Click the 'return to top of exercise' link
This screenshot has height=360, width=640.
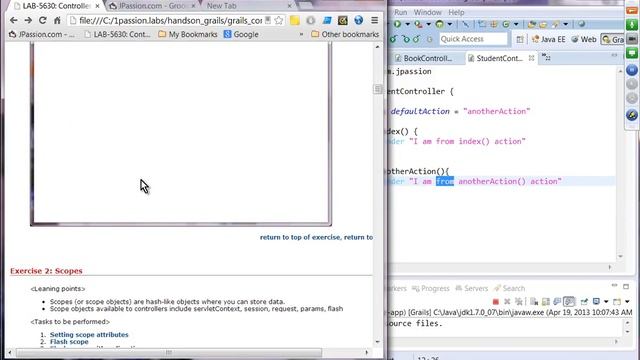pyautogui.click(x=300, y=237)
